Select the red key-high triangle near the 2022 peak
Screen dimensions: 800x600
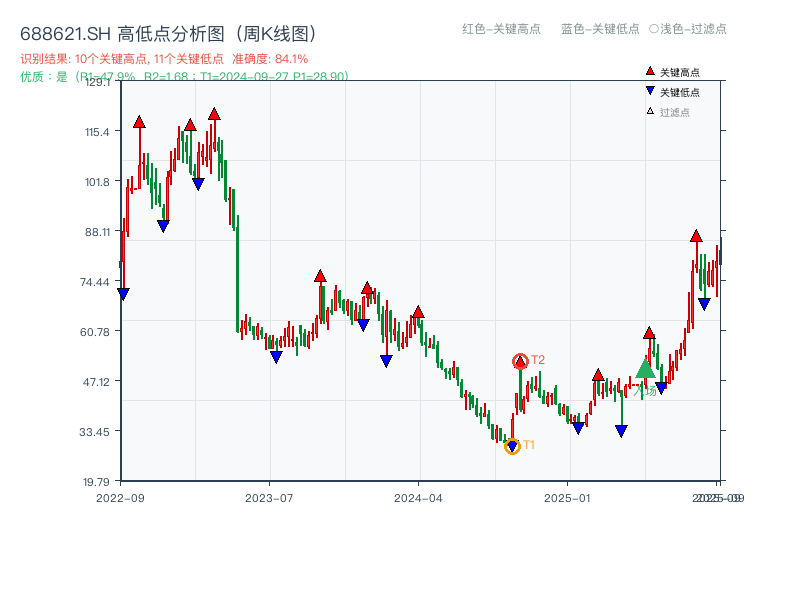(139, 121)
